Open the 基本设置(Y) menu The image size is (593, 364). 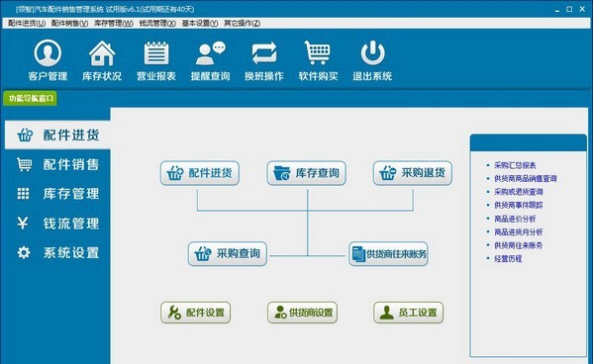click(x=200, y=23)
